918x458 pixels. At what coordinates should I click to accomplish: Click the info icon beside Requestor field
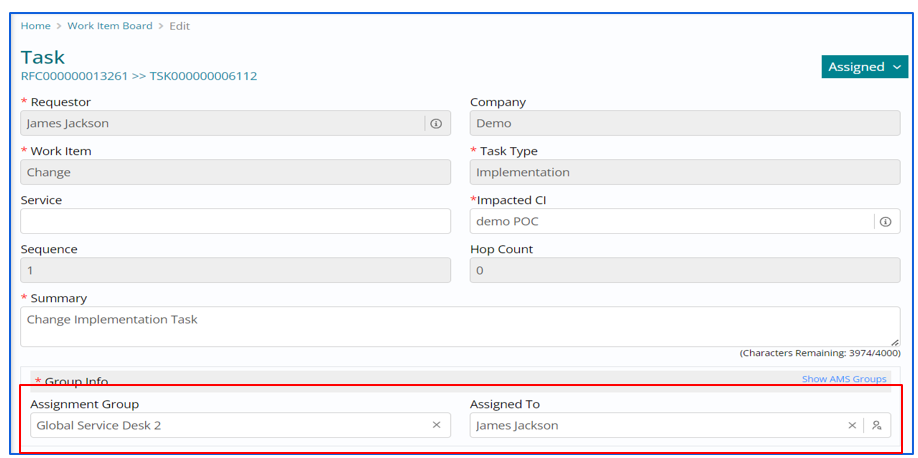[x=436, y=124]
